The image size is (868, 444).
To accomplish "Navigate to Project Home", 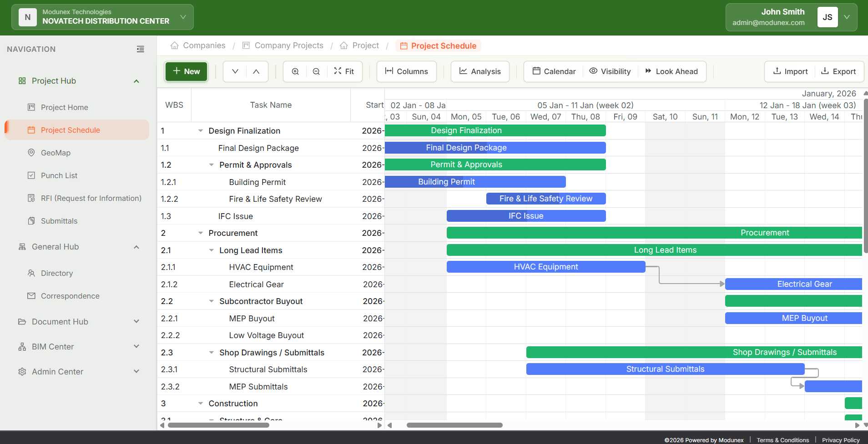I will coord(64,107).
